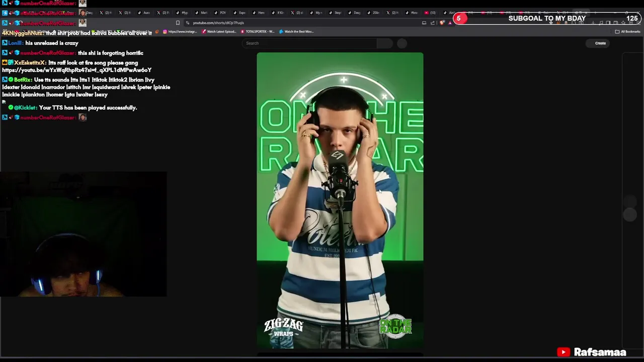
Task: Click the streamer webcam overlay
Action: [x=83, y=234]
